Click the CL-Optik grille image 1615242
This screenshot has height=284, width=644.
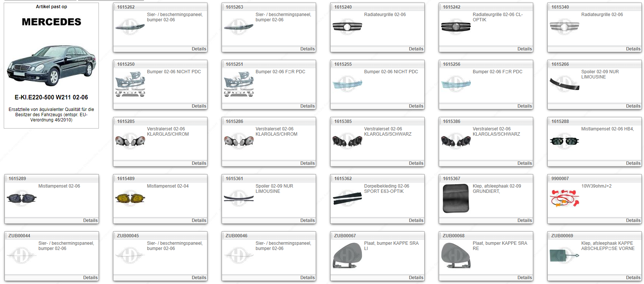click(x=456, y=27)
